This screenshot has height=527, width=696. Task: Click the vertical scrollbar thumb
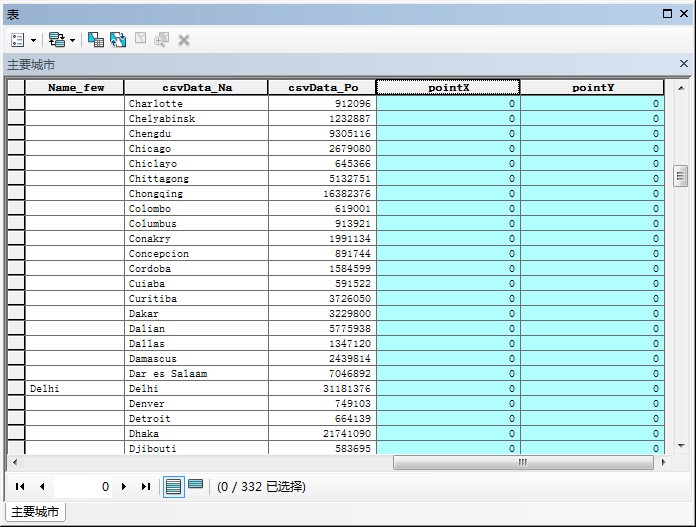(x=681, y=177)
